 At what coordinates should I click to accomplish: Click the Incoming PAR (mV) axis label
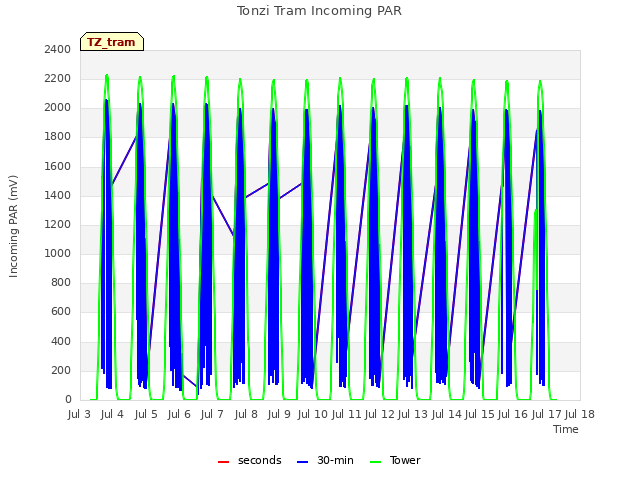(x=13, y=226)
